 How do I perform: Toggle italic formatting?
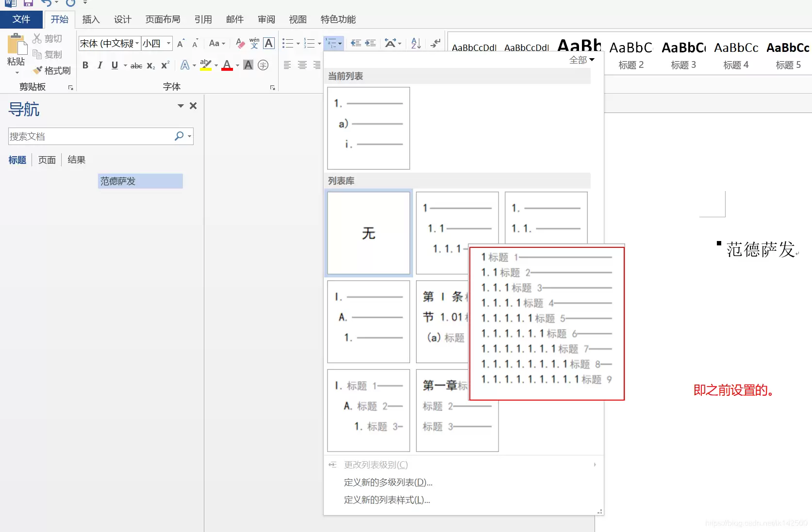(100, 65)
